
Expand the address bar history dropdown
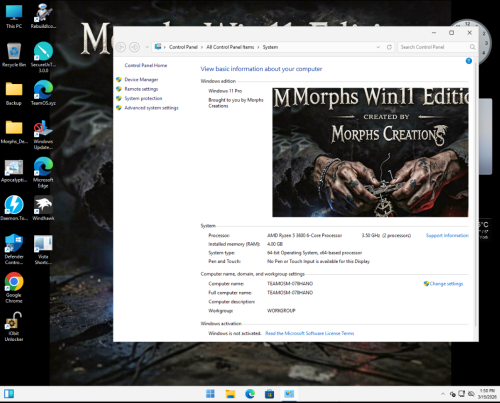coord(378,47)
